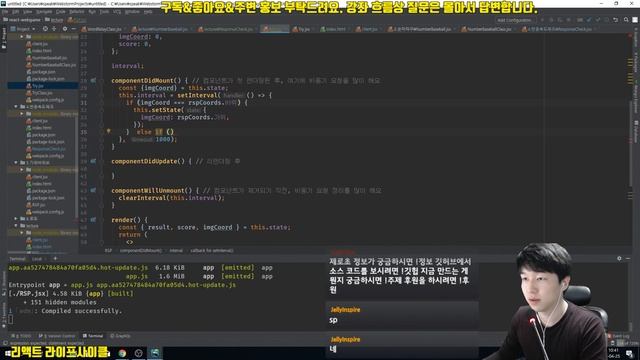Select RSP.jsx file in project tree

[x=36, y=204]
